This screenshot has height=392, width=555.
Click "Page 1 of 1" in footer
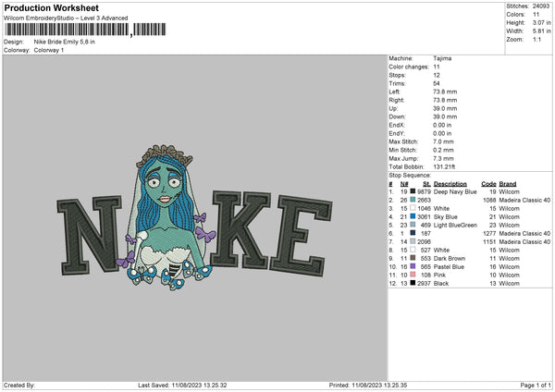coord(536,386)
